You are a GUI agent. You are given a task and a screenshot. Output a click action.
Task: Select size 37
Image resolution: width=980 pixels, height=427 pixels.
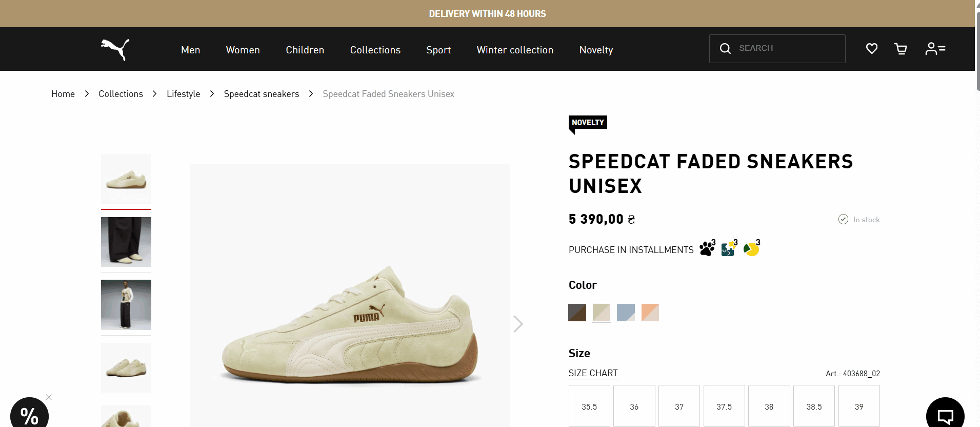pyautogui.click(x=679, y=406)
